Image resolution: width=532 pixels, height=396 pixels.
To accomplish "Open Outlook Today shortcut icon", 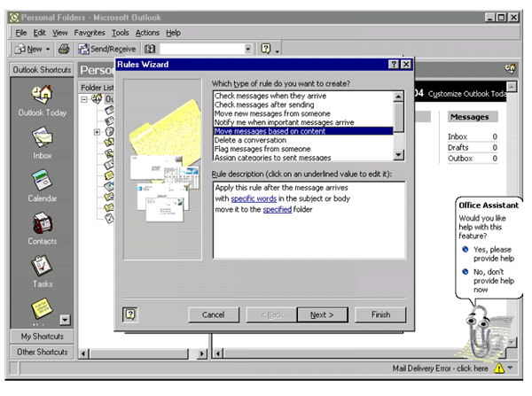I will (x=42, y=95).
